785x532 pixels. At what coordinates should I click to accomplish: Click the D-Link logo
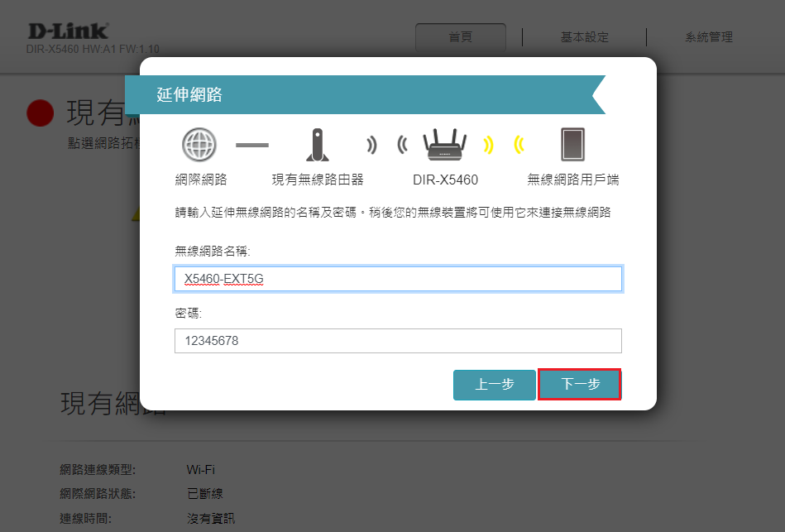pyautogui.click(x=68, y=31)
